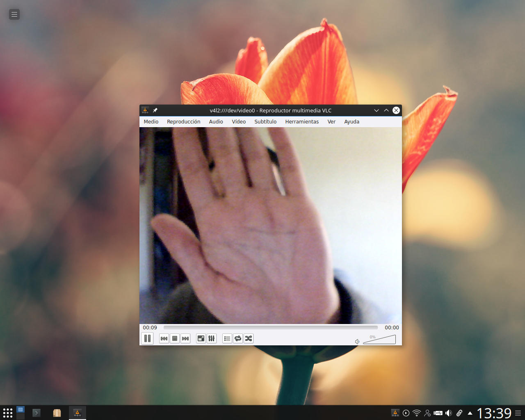Screen dimensions: 525x420
Task: Click VLC icon in system tray
Action: click(395, 413)
